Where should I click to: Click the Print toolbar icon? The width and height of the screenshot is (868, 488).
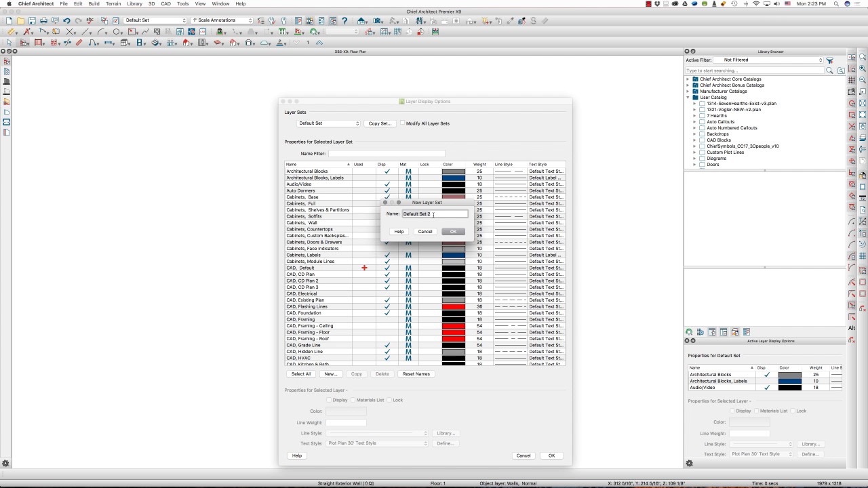click(44, 21)
